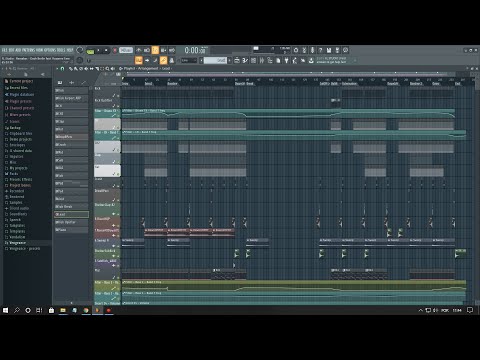Click the about/info round icon
This screenshot has width=480, height=360.
click(346, 50)
